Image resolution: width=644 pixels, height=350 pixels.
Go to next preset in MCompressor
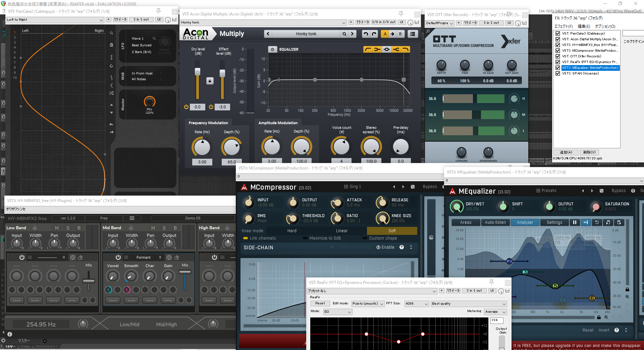403,187
